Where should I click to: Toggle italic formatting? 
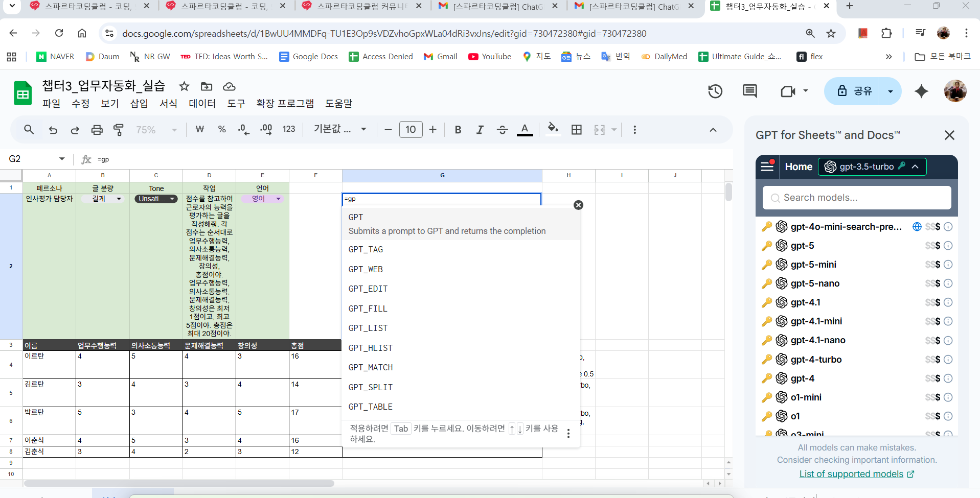(480, 130)
